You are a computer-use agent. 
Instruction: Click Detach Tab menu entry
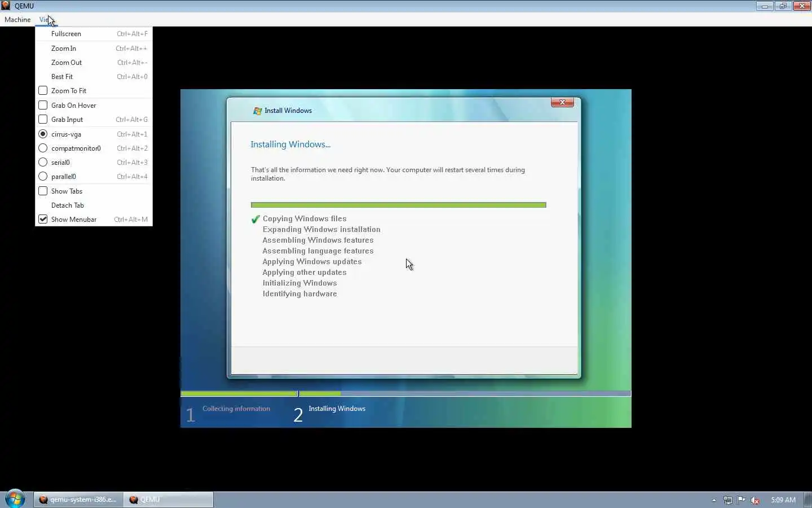tap(94, 205)
